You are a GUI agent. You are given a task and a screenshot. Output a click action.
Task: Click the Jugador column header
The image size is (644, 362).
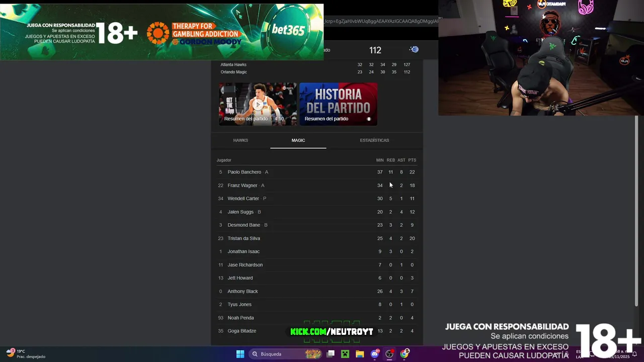click(224, 160)
